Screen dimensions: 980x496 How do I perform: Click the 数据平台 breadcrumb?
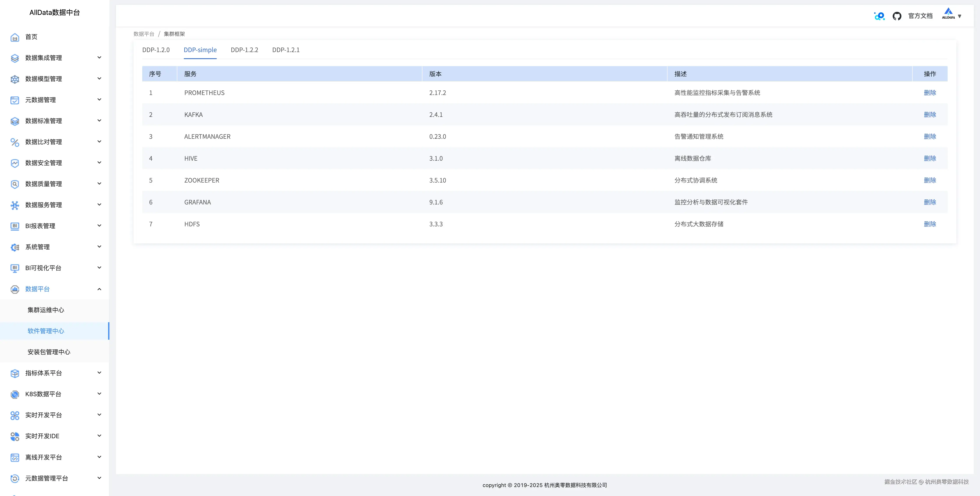click(x=144, y=34)
